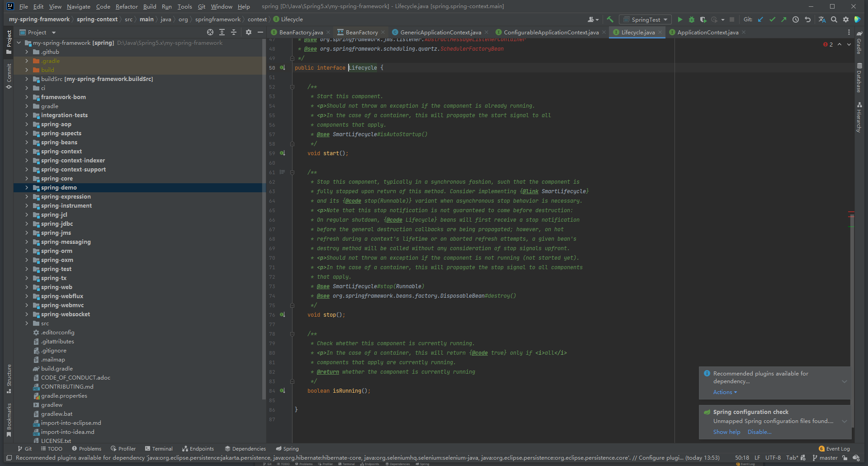Close the Lifecycle.java tab
This screenshot has height=466, width=868.
(660, 32)
